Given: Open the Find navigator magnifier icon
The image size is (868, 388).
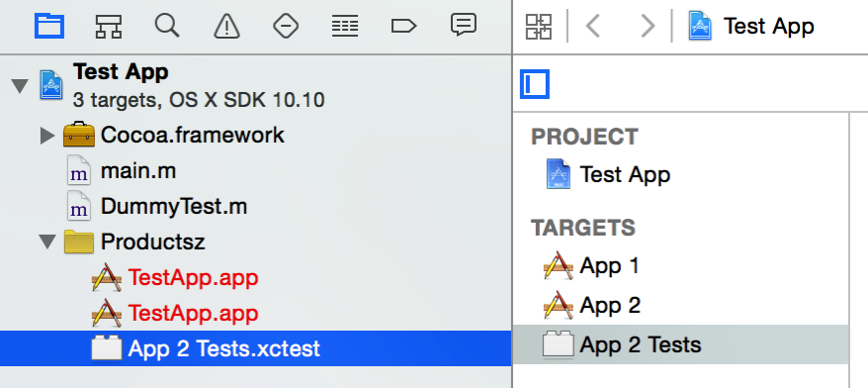Looking at the screenshot, I should click(x=167, y=26).
